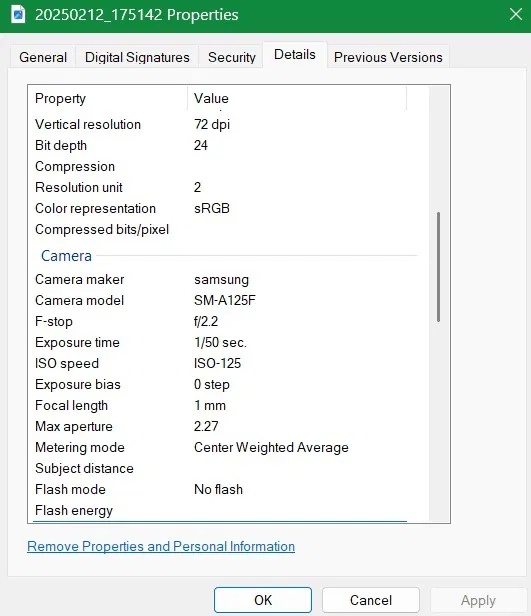Click the bit depth value 24
531x616 pixels.
click(201, 145)
